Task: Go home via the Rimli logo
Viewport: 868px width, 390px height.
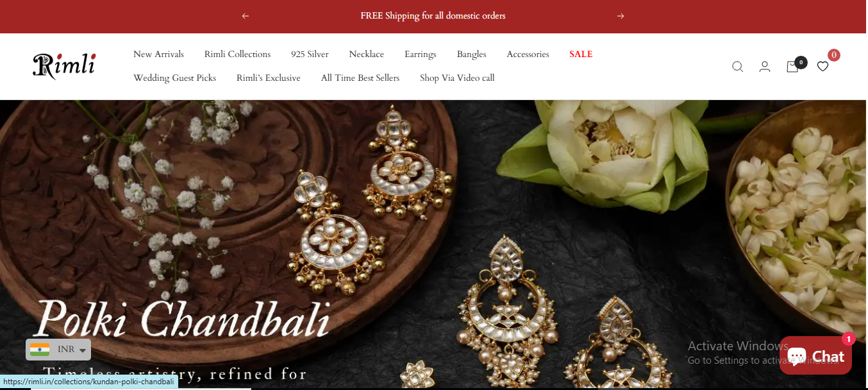Action: pyautogui.click(x=64, y=65)
